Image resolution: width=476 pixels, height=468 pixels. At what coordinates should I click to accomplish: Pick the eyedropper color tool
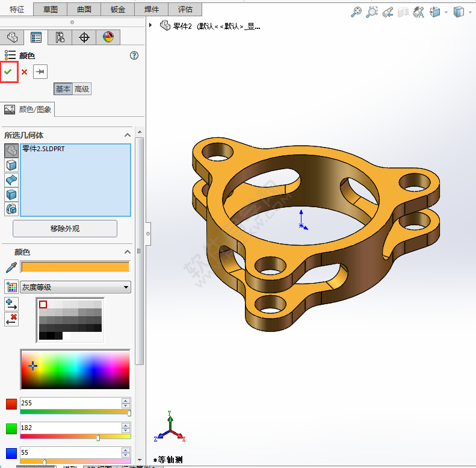tap(11, 267)
